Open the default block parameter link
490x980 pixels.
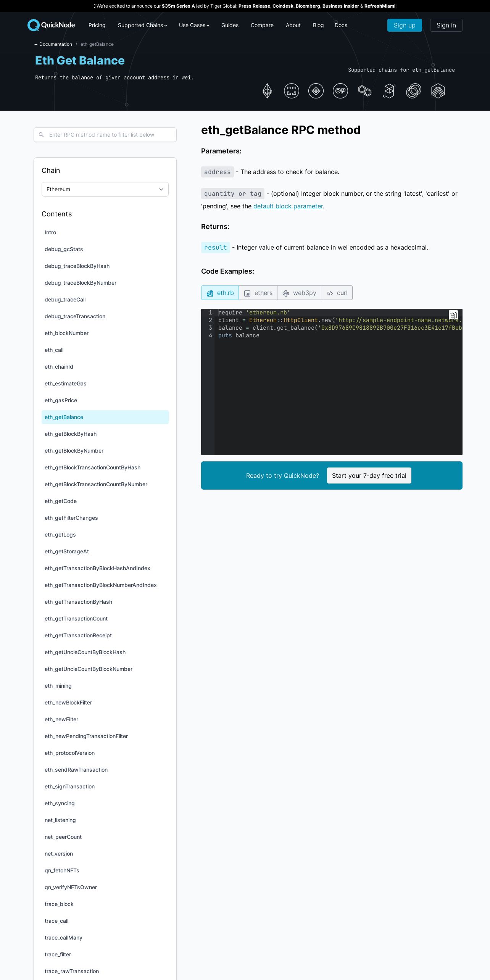pyautogui.click(x=288, y=206)
